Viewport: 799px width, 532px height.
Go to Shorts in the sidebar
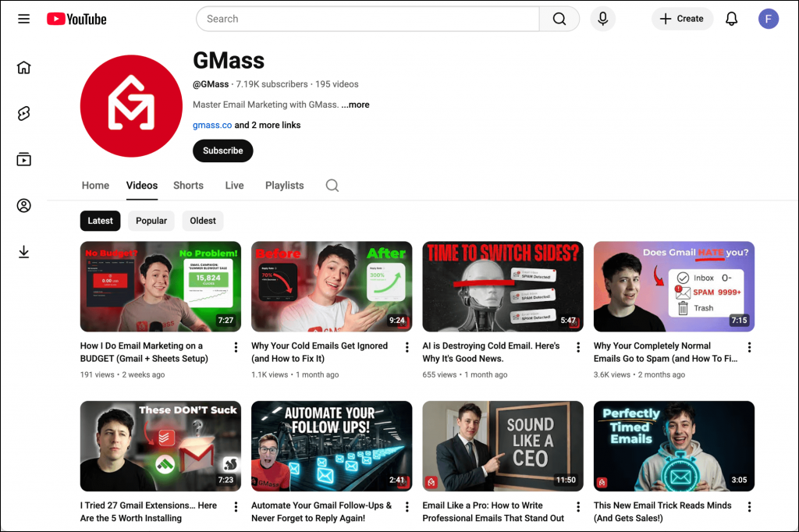(x=24, y=114)
